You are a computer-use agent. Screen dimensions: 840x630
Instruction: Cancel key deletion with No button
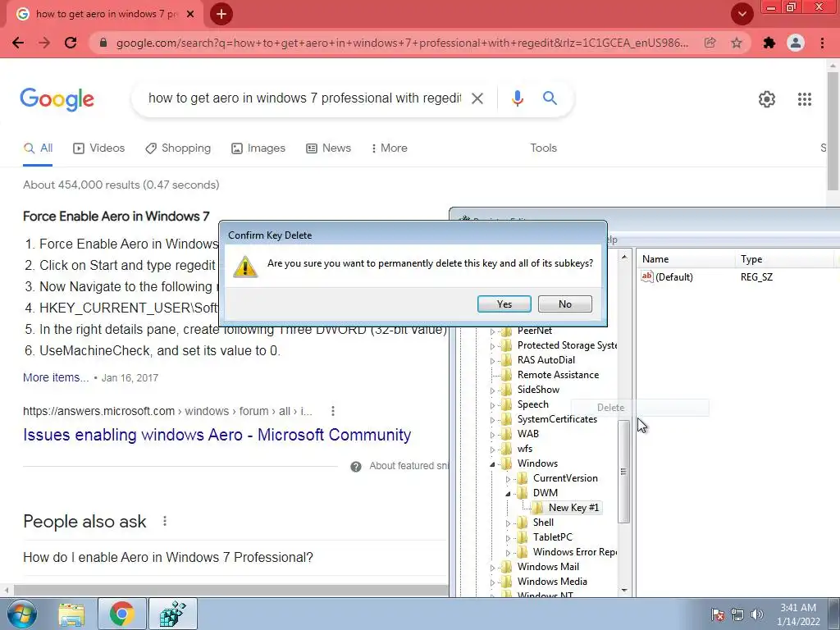pyautogui.click(x=564, y=304)
